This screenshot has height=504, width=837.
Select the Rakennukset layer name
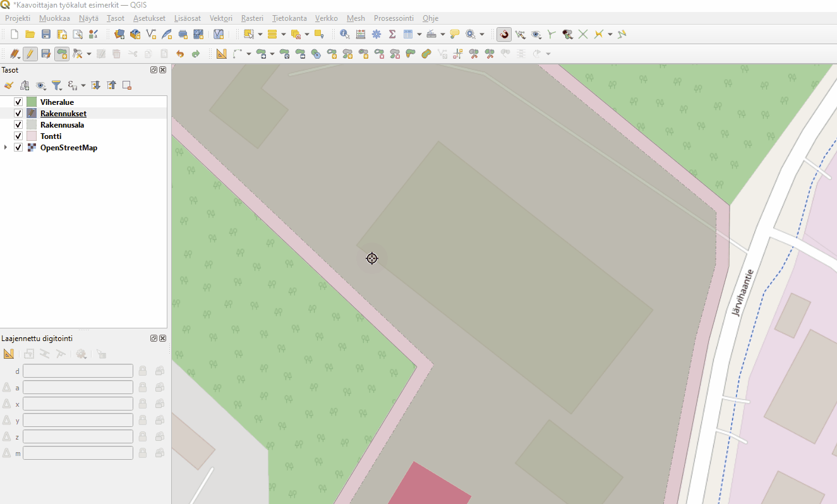tap(63, 114)
